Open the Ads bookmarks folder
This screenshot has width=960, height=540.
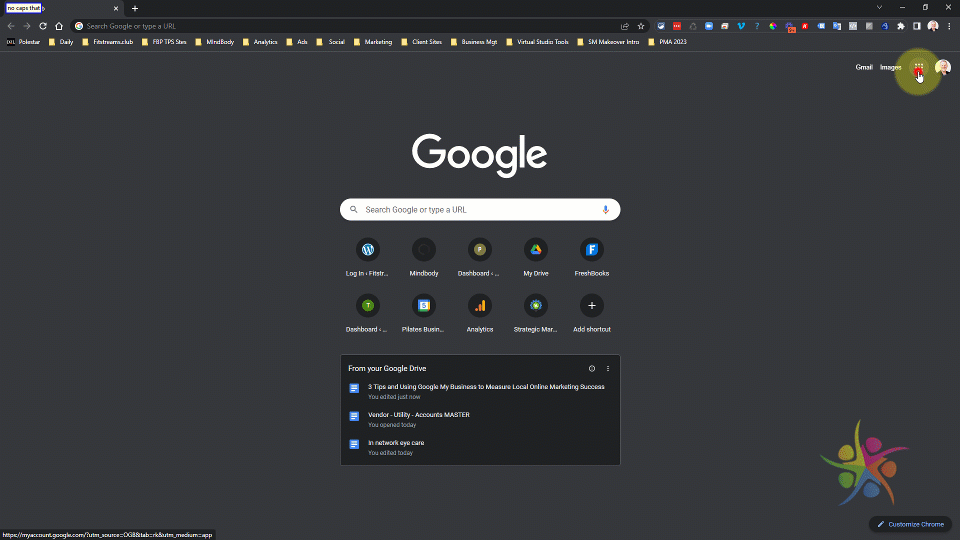pos(297,42)
